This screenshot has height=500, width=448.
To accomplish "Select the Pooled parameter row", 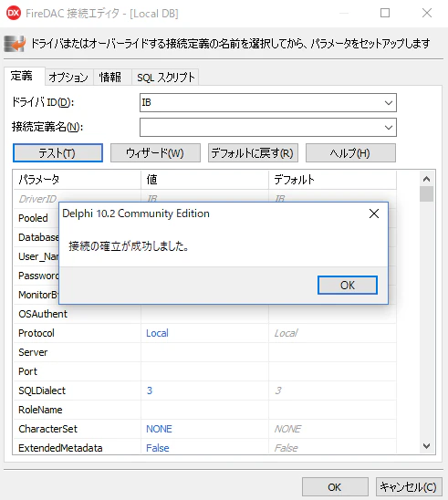I will pos(36,218).
